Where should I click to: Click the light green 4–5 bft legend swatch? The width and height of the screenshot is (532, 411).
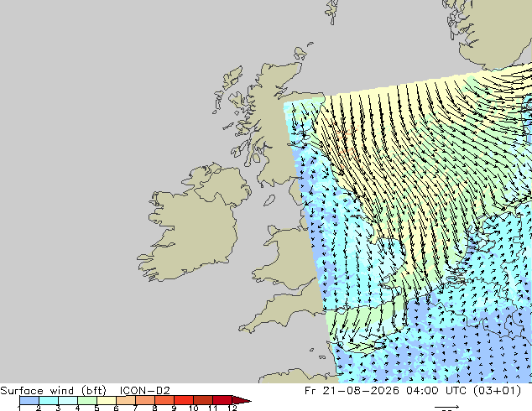pyautogui.click(x=87, y=400)
